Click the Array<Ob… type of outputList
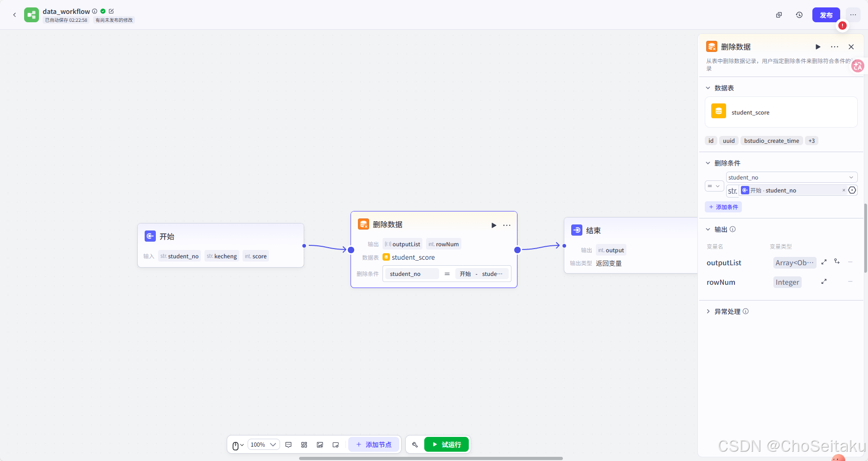 pos(795,263)
